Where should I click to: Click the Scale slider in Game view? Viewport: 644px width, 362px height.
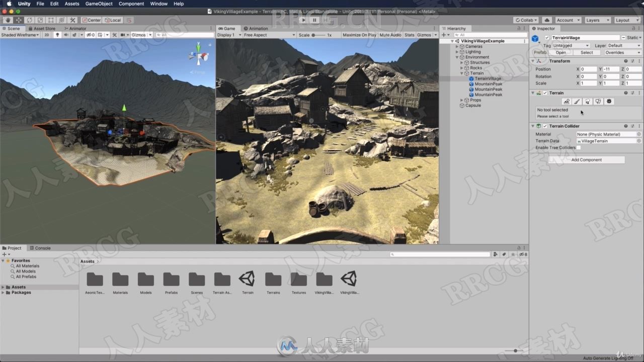point(318,35)
